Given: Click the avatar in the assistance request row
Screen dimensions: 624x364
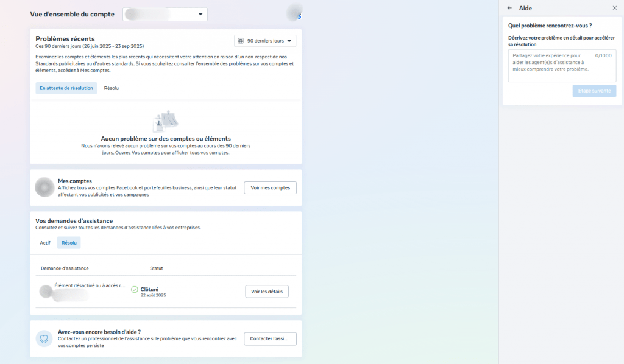Looking at the screenshot, I should [x=46, y=292].
